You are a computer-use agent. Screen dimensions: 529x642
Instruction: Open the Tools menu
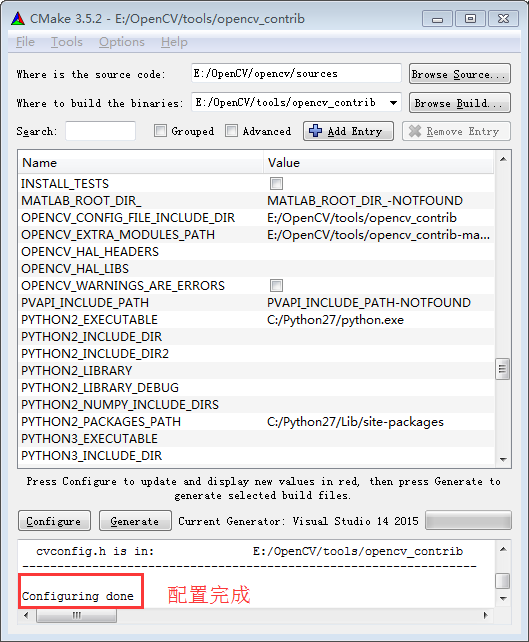click(67, 42)
